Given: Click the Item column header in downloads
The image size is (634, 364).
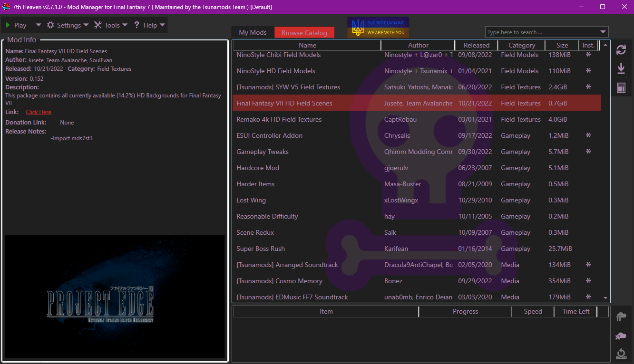Looking at the screenshot, I should pyautogui.click(x=326, y=311).
